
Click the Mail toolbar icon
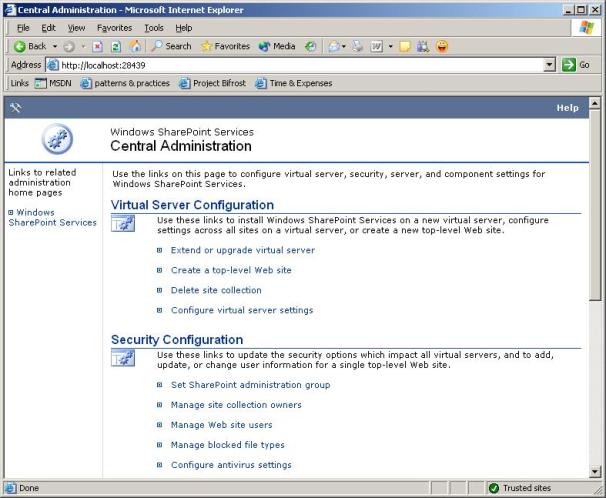click(334, 47)
